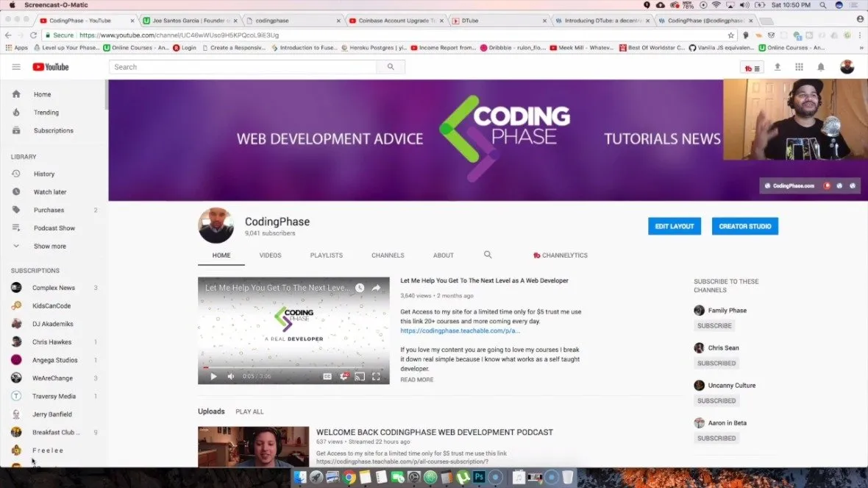868x488 pixels.
Task: Open the Welcome Back podcast video title
Action: coord(435,432)
